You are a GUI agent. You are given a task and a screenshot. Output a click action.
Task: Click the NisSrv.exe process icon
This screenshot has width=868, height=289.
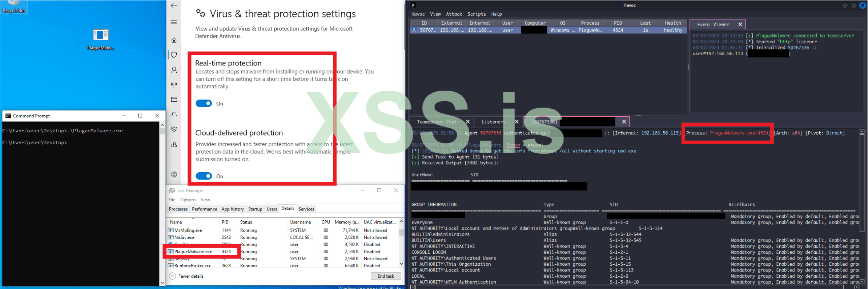point(170,237)
